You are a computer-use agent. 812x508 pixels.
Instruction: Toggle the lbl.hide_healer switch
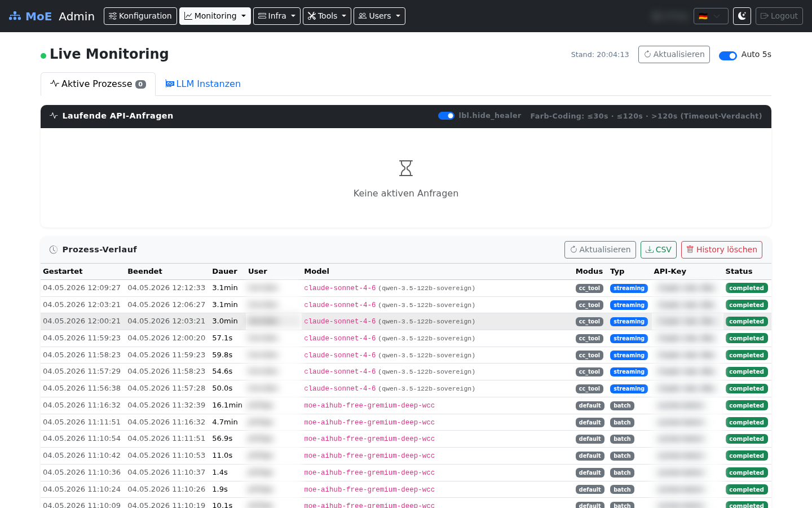click(x=446, y=116)
